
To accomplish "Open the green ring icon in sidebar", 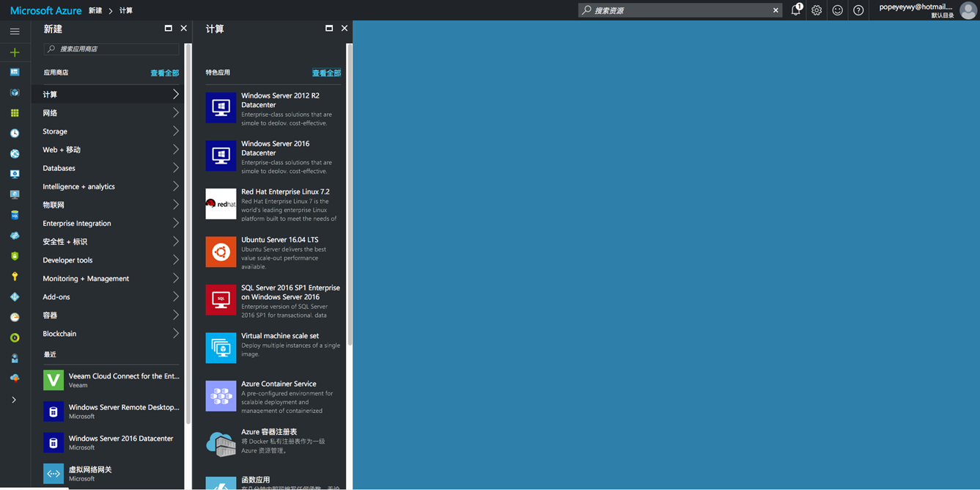I will pos(15,338).
